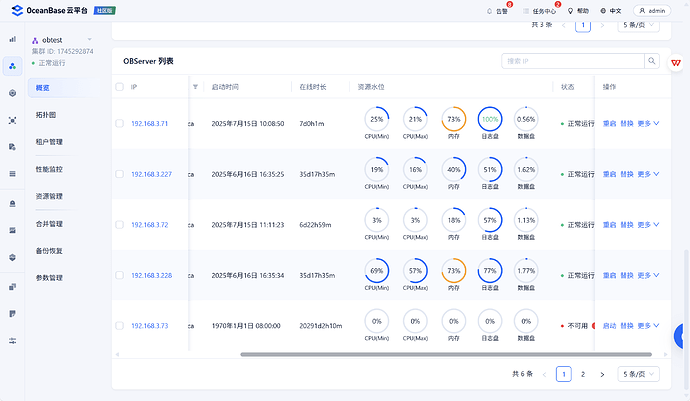This screenshot has width=690, height=401.
Task: Click the stacked squares sidebar icon
Action: click(x=12, y=287)
